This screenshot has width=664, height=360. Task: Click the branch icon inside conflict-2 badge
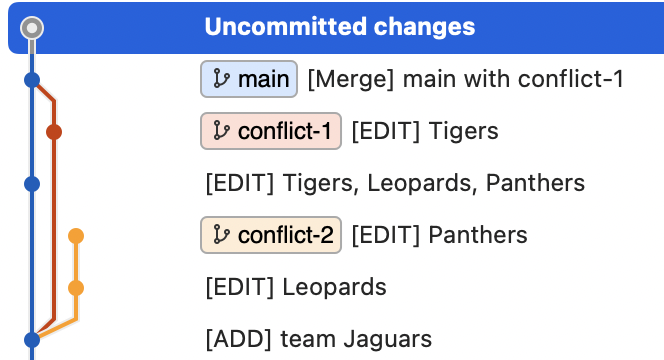point(221,235)
